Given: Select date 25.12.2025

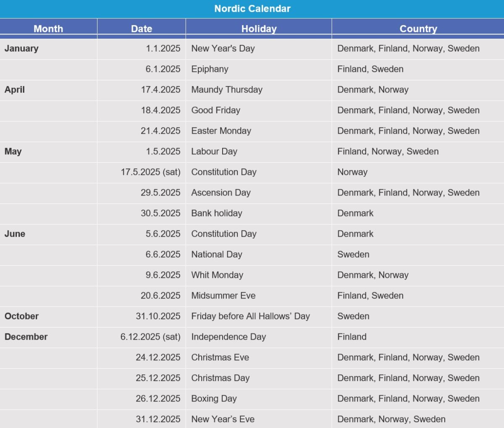Looking at the screenshot, I should tap(158, 378).
